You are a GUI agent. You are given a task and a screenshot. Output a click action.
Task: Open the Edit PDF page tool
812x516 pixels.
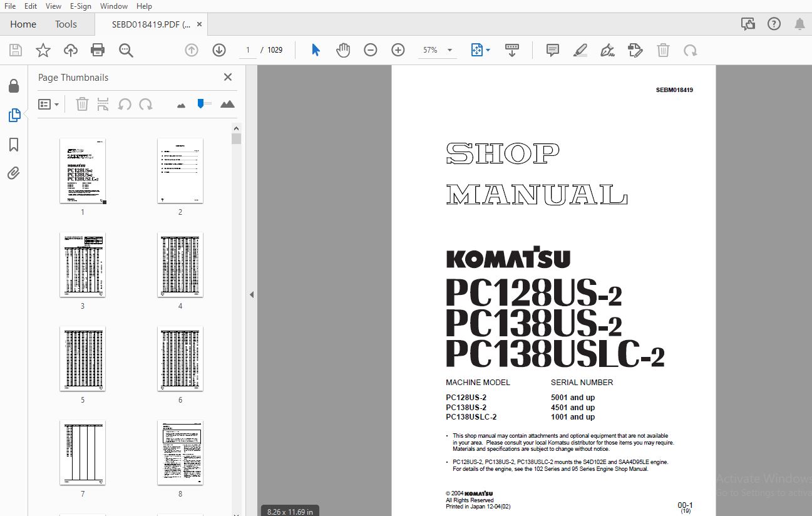point(635,50)
